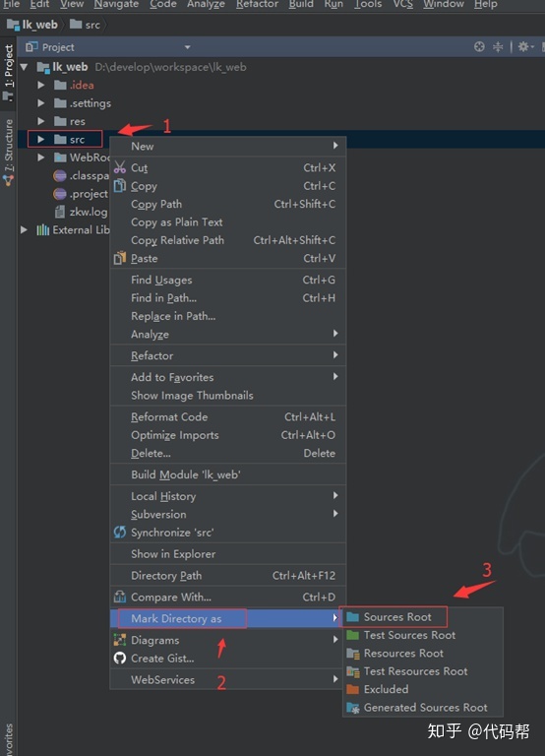Screen dimensions: 545x756
Task: Select Find in Path entry
Action: (x=228, y=298)
